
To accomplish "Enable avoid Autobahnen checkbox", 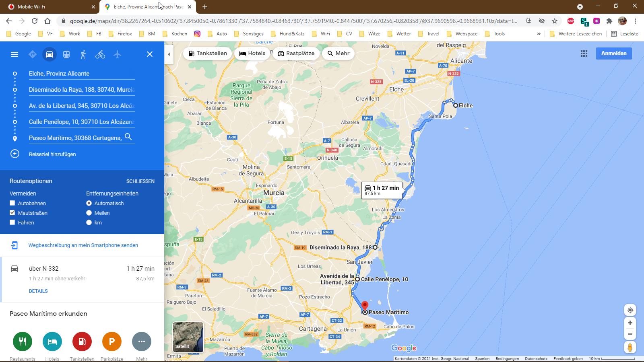I will click(12, 203).
